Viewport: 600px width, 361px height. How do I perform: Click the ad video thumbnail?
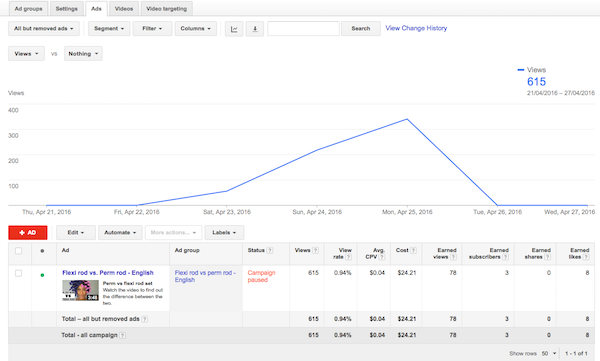tap(80, 290)
